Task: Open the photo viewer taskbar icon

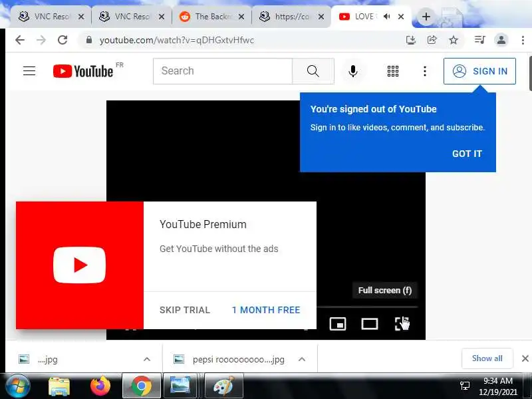Action: (x=180, y=386)
